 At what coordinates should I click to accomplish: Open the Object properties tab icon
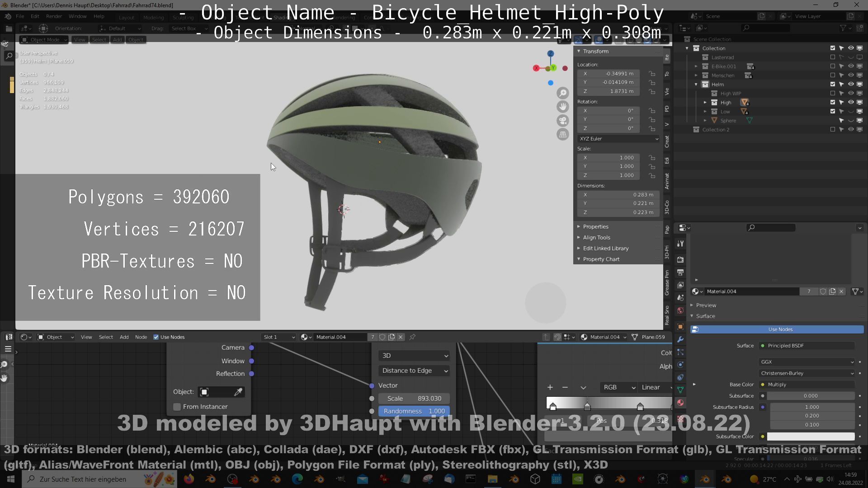(x=680, y=327)
